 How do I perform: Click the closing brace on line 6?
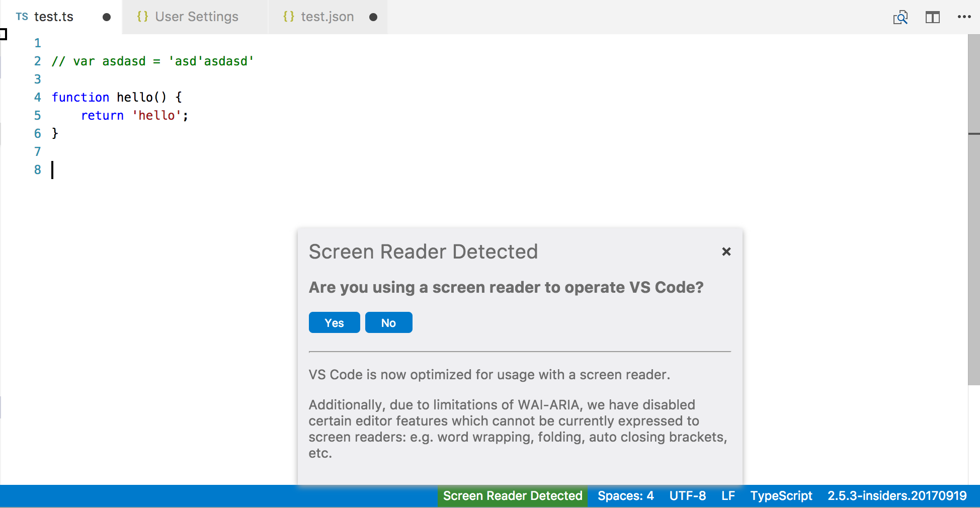pyautogui.click(x=55, y=134)
